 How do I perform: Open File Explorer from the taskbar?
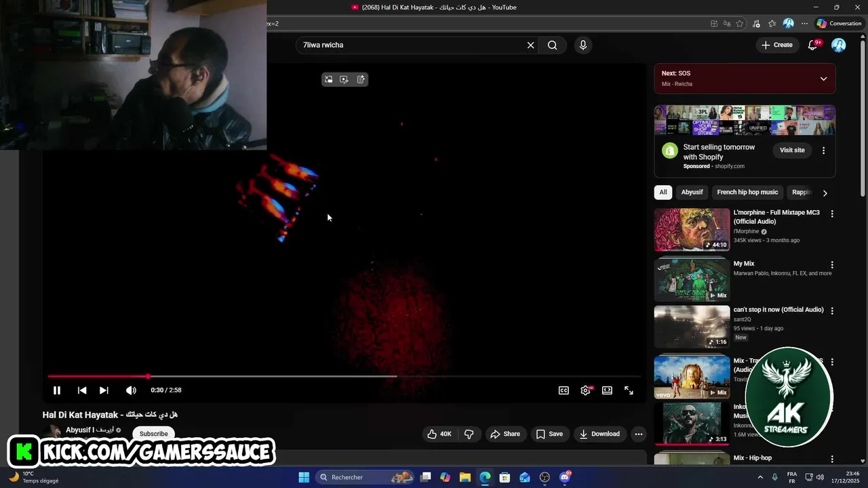(x=465, y=477)
